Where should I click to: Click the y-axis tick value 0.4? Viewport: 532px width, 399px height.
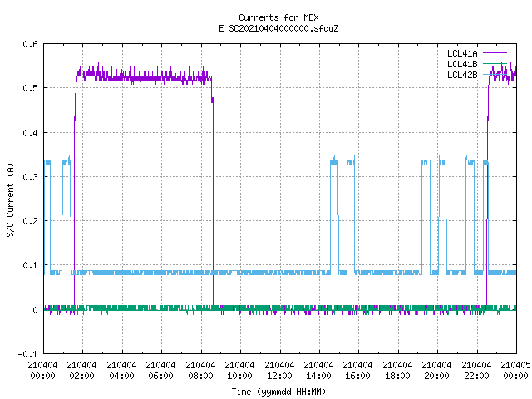30,133
